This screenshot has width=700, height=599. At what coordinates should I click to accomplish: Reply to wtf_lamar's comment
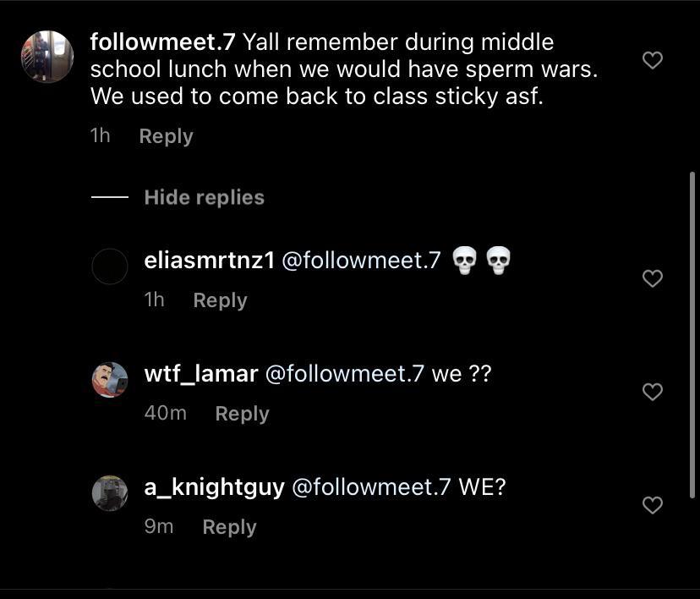242,414
